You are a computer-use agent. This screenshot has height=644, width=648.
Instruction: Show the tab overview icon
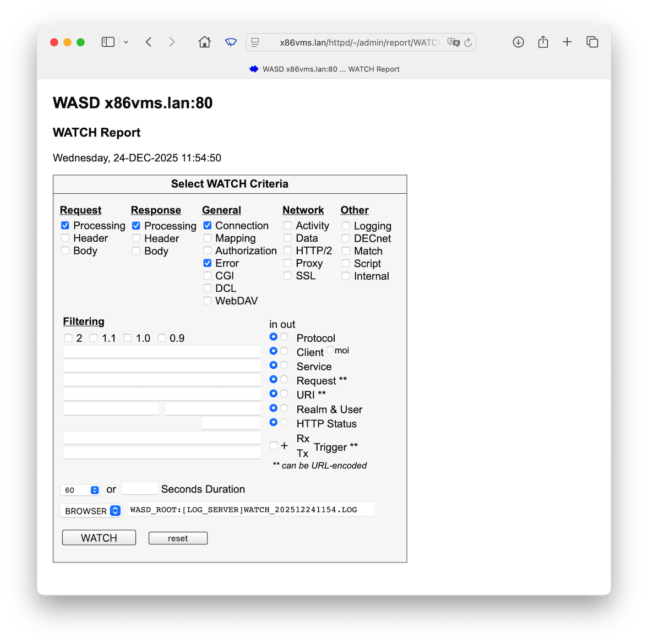[592, 42]
